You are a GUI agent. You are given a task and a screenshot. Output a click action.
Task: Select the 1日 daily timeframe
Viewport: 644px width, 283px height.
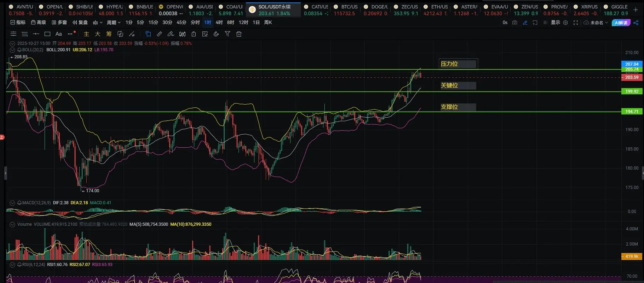tap(256, 22)
